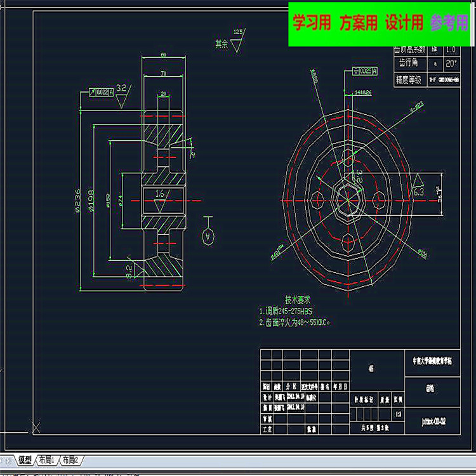The width and height of the screenshot is (476, 476).
Task: Select the 3.2 roughness symbol at top left
Action: [x=123, y=95]
